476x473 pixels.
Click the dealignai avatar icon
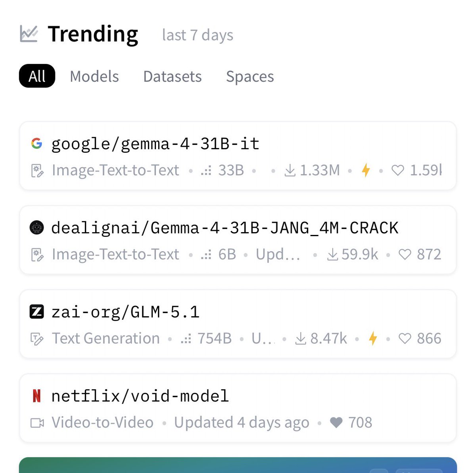pyautogui.click(x=36, y=227)
